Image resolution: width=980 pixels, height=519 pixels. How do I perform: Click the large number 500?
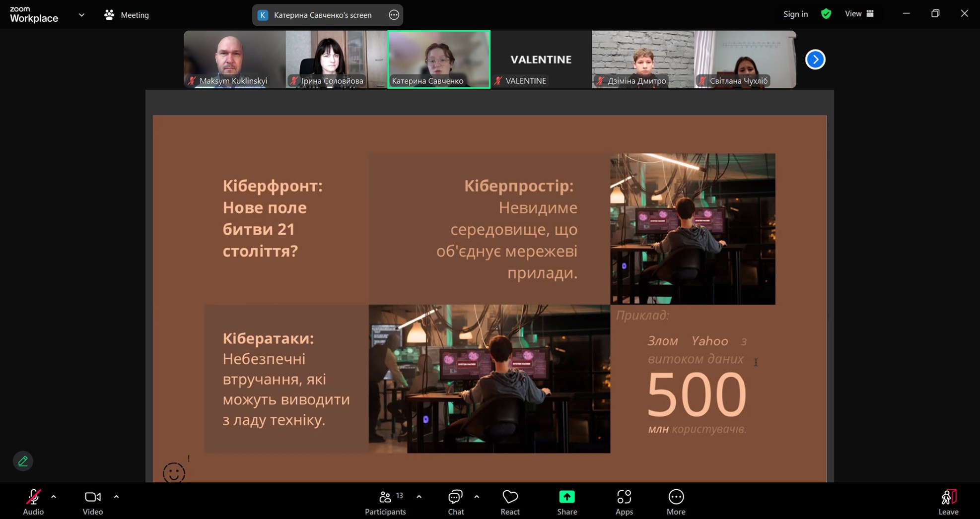(x=697, y=395)
